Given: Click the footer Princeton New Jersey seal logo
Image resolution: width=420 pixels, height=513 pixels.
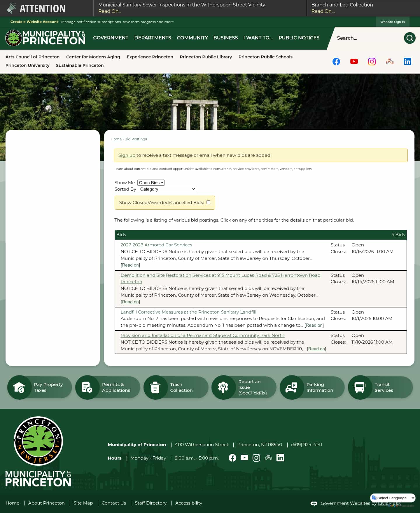Looking at the screenshot, I should [x=38, y=441].
